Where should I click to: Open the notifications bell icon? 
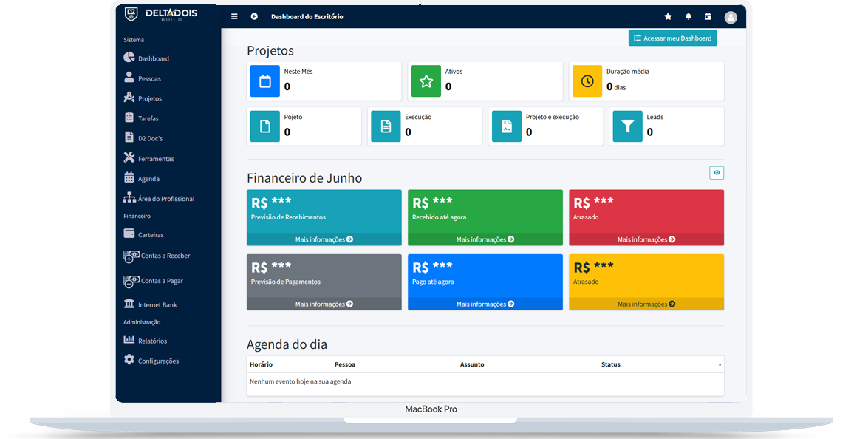tap(688, 16)
